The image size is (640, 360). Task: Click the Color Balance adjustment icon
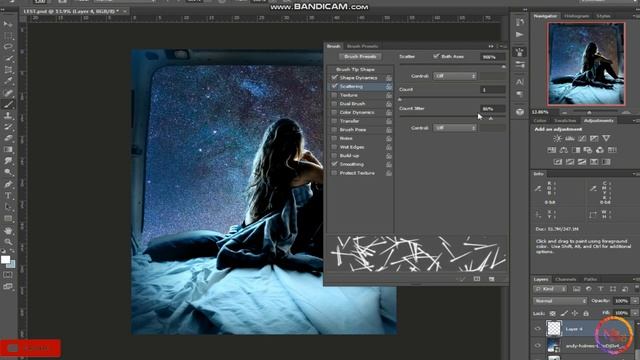pyautogui.click(x=564, y=150)
